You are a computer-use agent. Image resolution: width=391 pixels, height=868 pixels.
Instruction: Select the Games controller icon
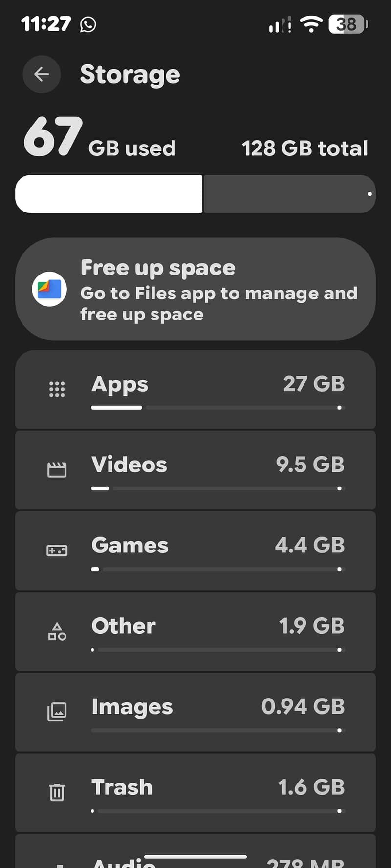[57, 551]
